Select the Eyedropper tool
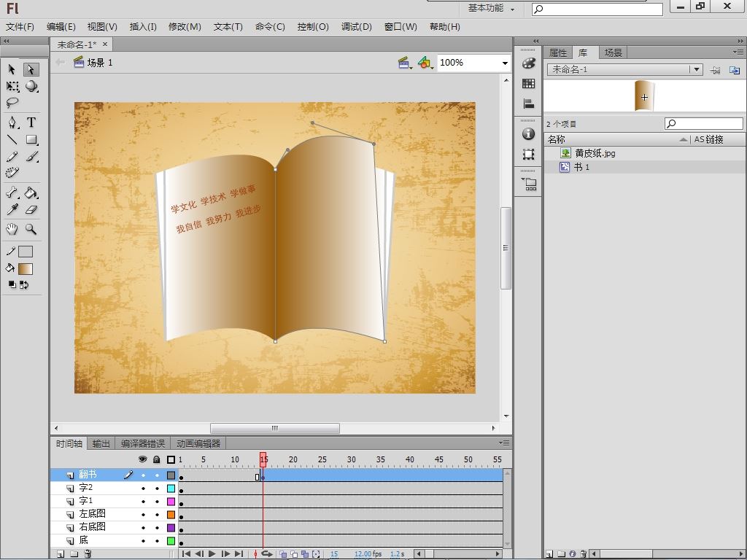Screen dimensions: 747x560 tap(12, 210)
